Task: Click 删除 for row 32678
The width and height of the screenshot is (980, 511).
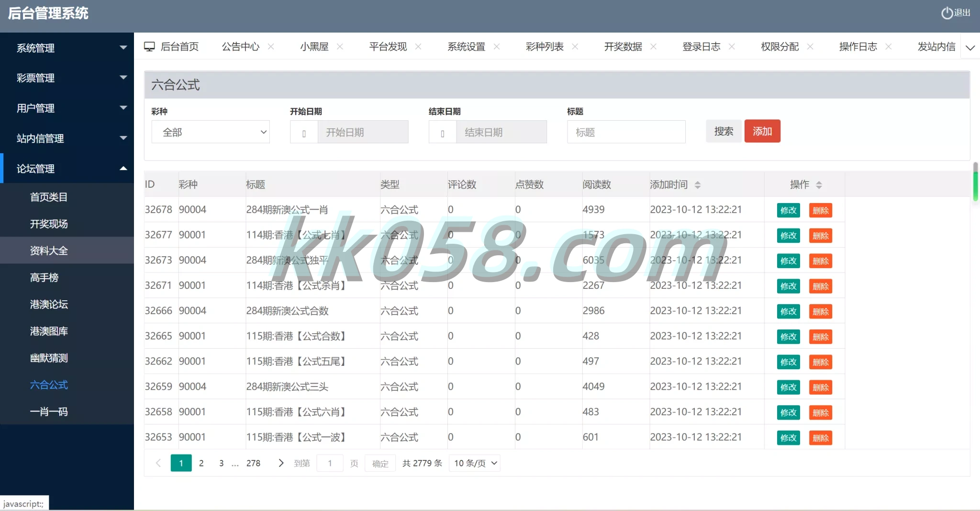Action: click(821, 210)
